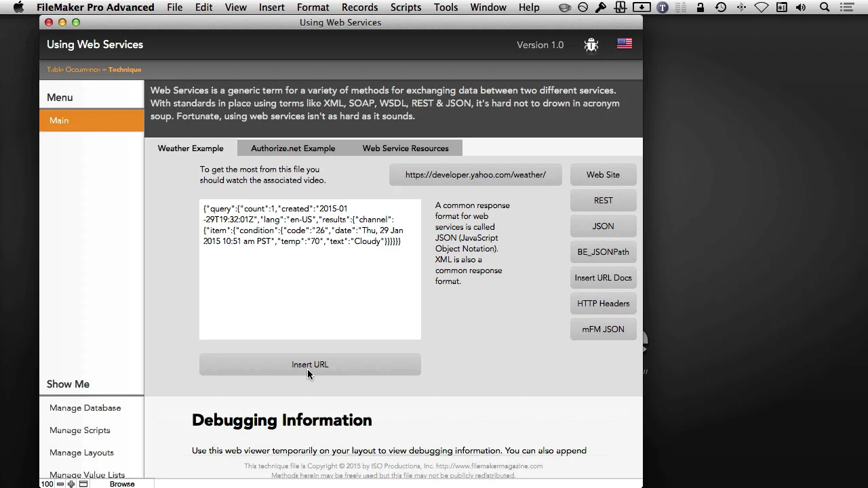The width and height of the screenshot is (868, 488).
Task: Open the Records menu
Action: pos(359,7)
